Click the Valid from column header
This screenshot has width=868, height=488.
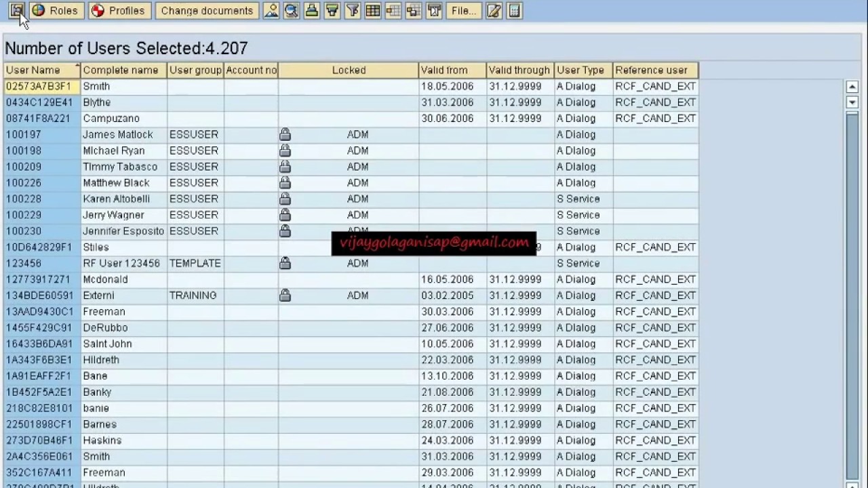pos(452,70)
